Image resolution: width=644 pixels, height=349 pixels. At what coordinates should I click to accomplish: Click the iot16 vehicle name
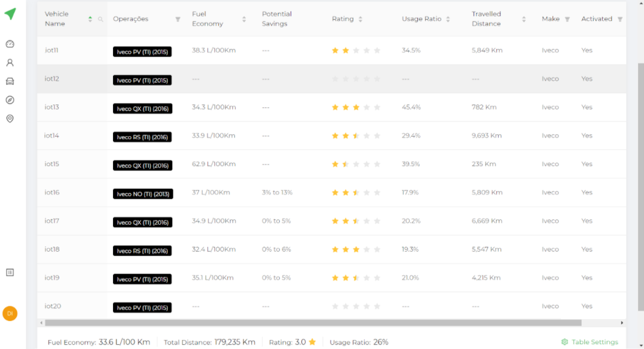pyautogui.click(x=52, y=192)
